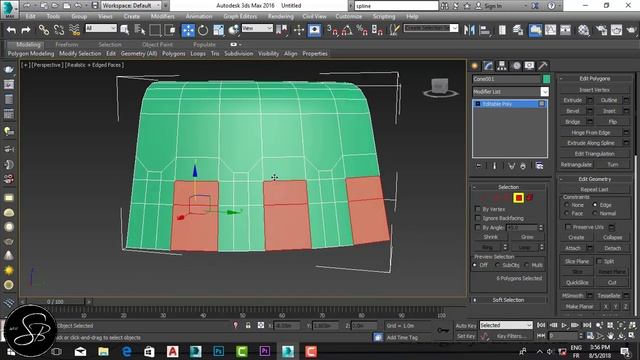The height and width of the screenshot is (360, 640).
Task: Enable the By Angle checkbox
Action: pos(478,227)
